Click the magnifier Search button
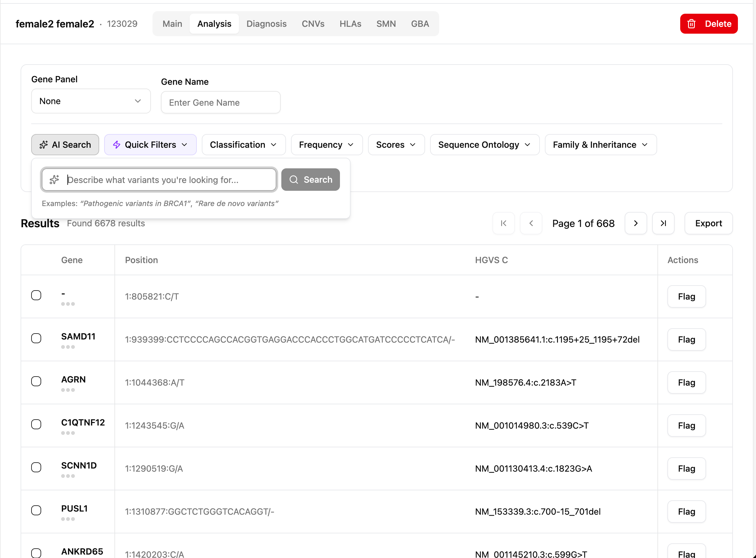The width and height of the screenshot is (756, 558). click(x=310, y=180)
